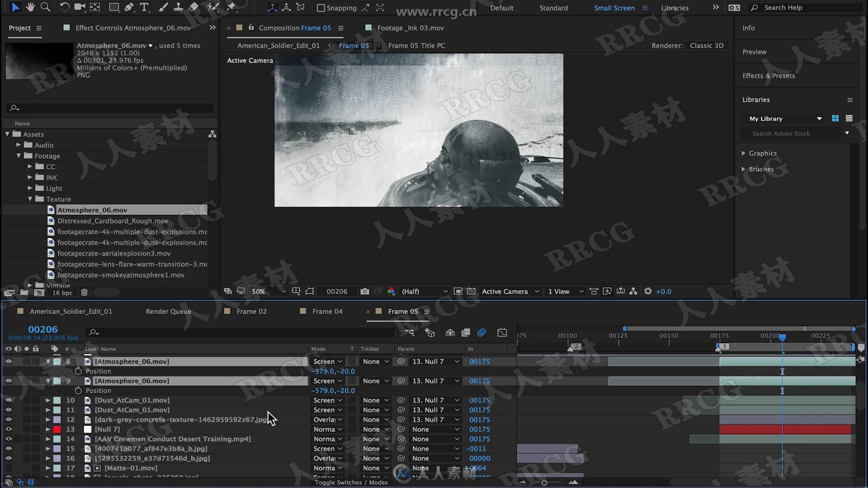Select the Rotation tool
868x488 pixels.
[64, 7]
